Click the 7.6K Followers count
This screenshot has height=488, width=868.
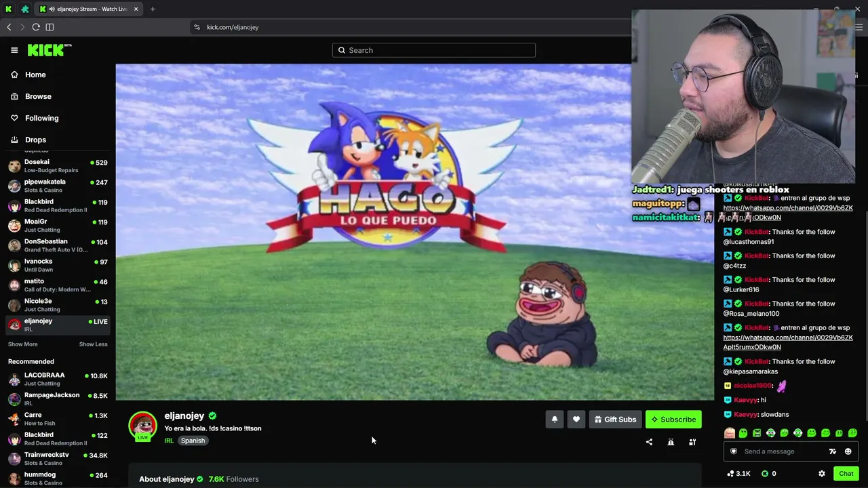tap(234, 479)
